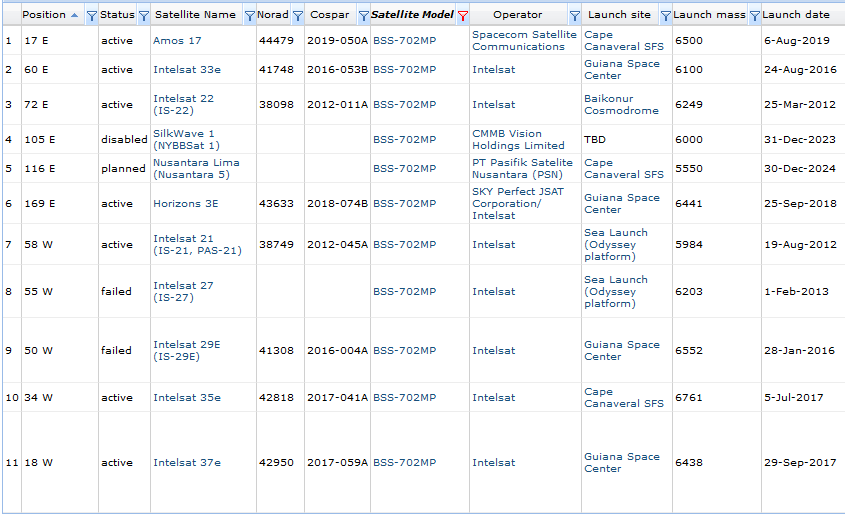
Task: Open the Norad column filter icon
Action: pos(297,16)
